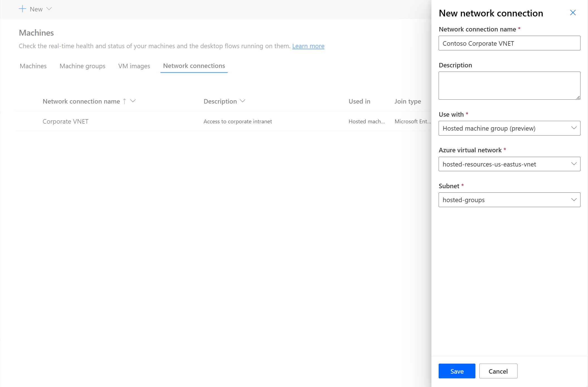Select the Machine groups tab

(82, 66)
